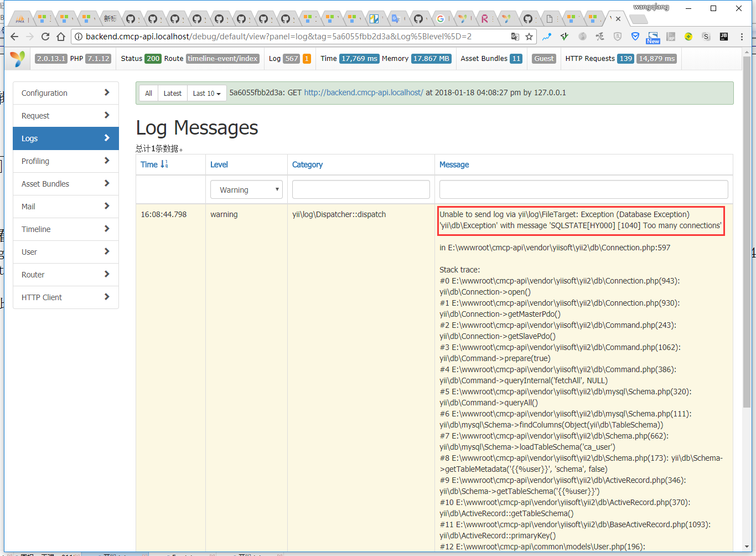Open the Profiling panel in sidebar
Image resolution: width=756 pixels, height=556 pixels.
(x=65, y=161)
